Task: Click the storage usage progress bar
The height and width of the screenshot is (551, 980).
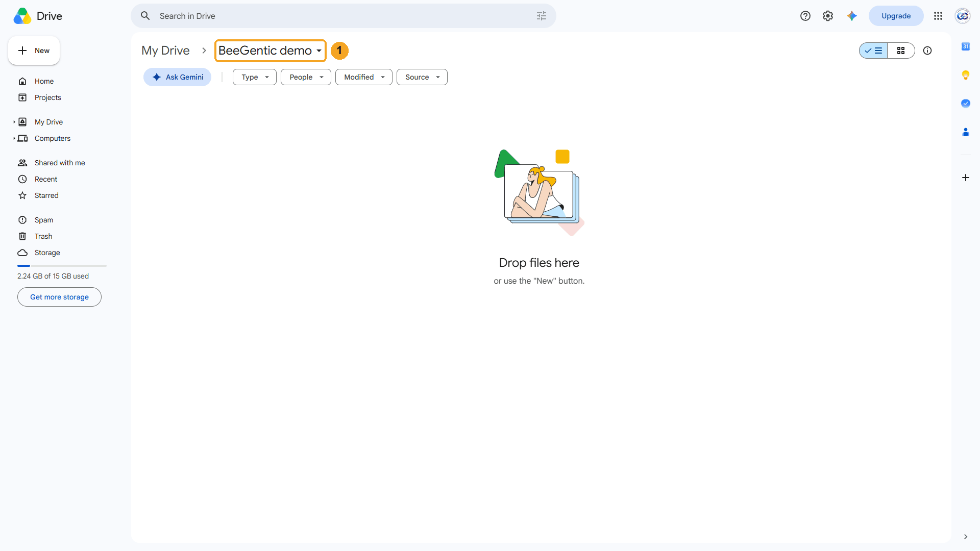Action: [62, 266]
